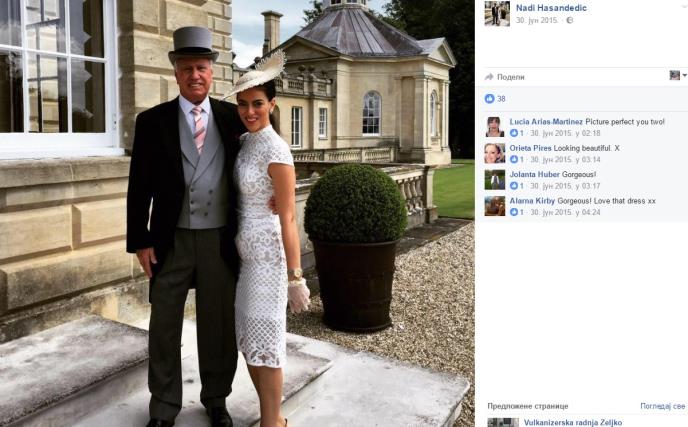Image resolution: width=688 pixels, height=427 pixels.
Task: Open Nadi Hasandedic profile picture thumbnail
Action: click(497, 14)
